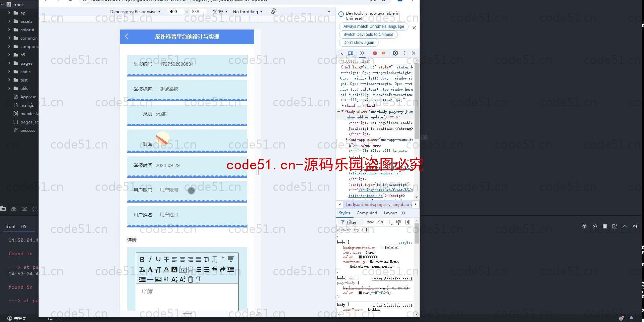Go back with the header arrow

click(126, 37)
